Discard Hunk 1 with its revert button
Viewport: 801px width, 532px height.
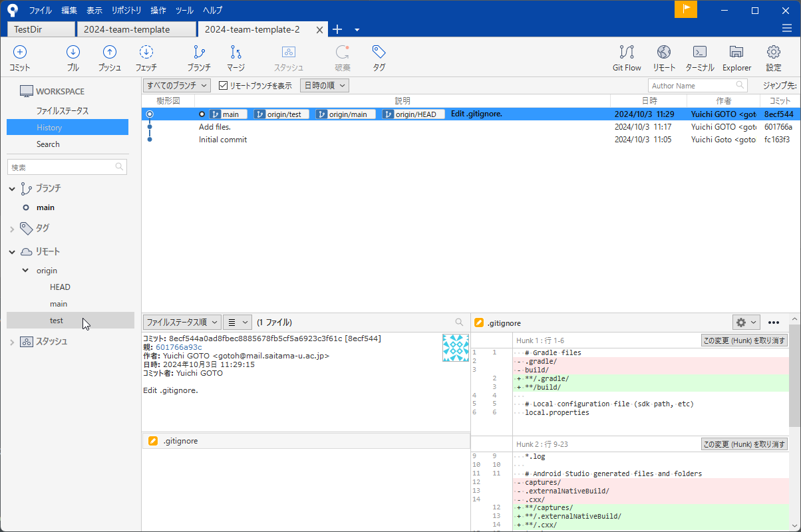point(744,340)
